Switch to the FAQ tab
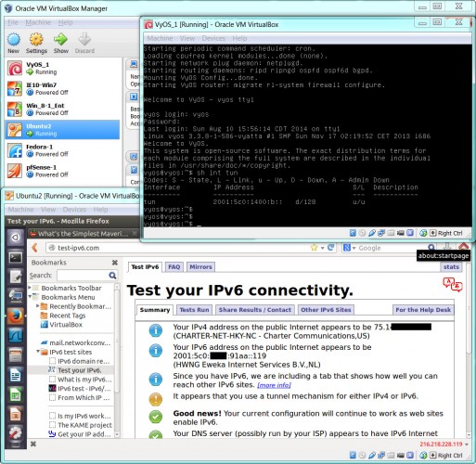Viewport: 476px width, 464px height. coord(174,266)
